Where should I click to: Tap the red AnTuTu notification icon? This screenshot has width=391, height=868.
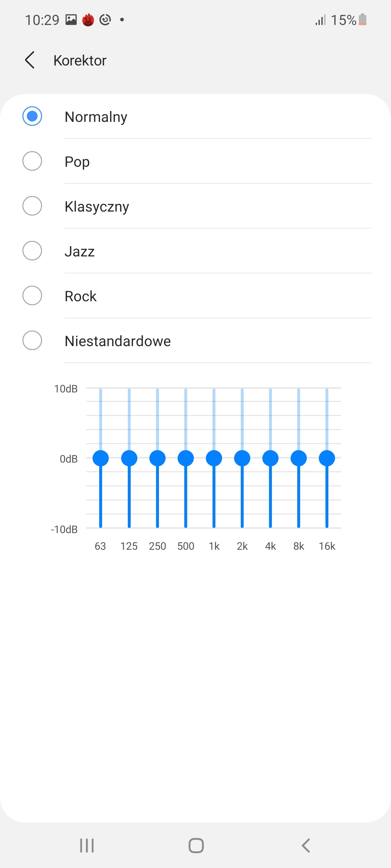pyautogui.click(x=88, y=20)
